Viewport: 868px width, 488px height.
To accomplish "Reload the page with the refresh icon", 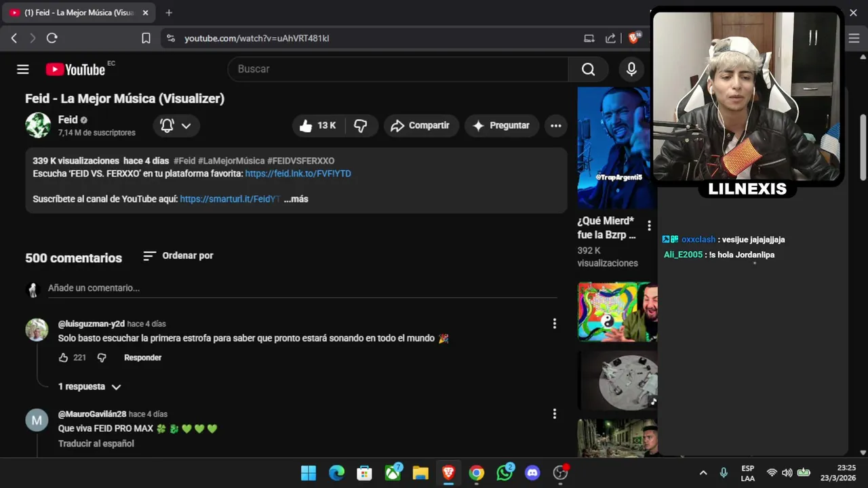I will pyautogui.click(x=52, y=39).
